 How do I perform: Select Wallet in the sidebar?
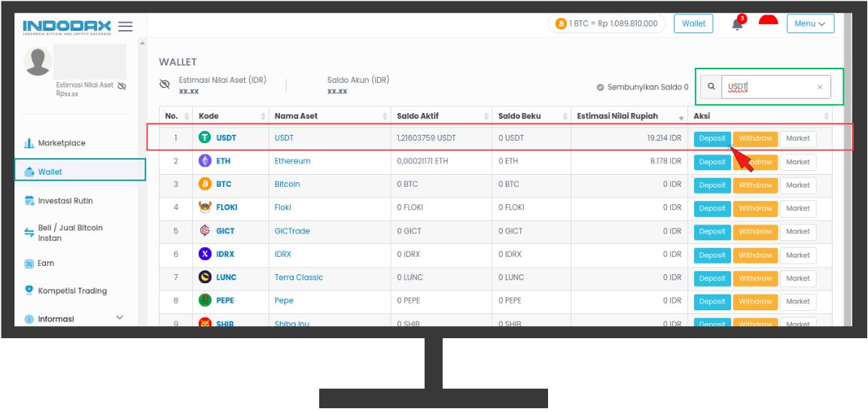click(81, 172)
